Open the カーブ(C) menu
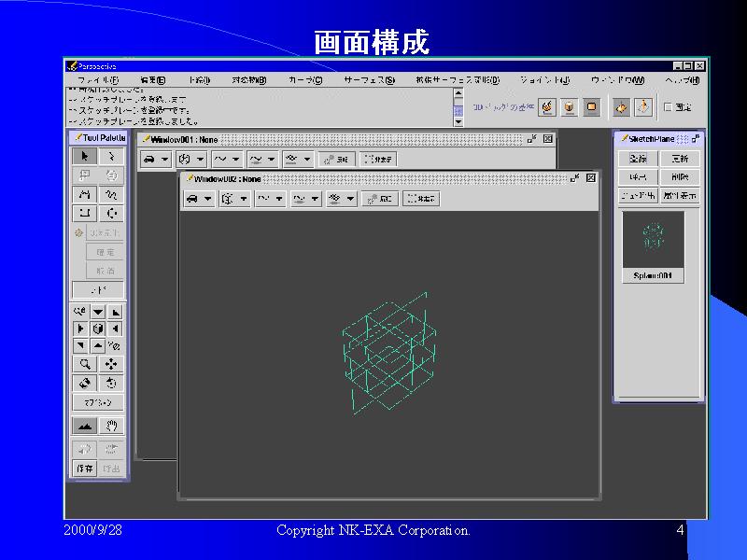The height and width of the screenshot is (560, 747). (305, 80)
